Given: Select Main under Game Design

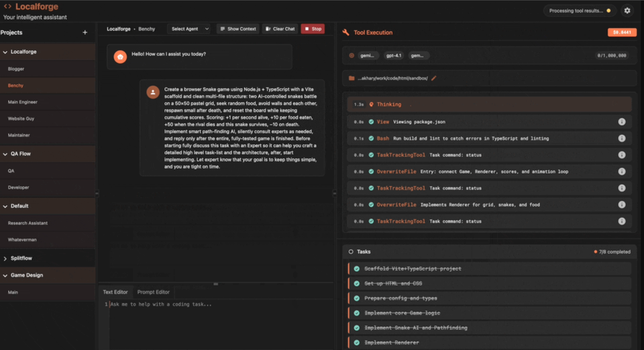Looking at the screenshot, I should 48,292.
